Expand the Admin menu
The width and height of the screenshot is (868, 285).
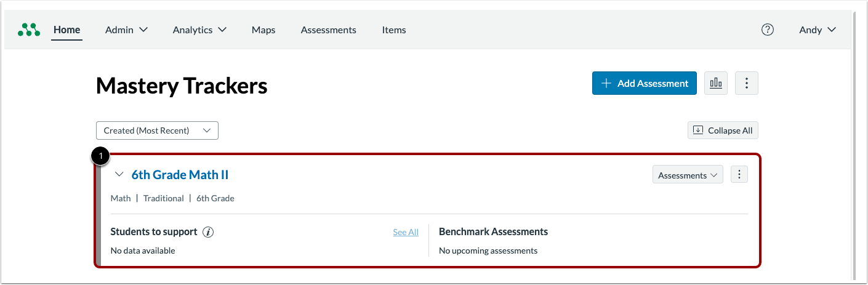(126, 30)
